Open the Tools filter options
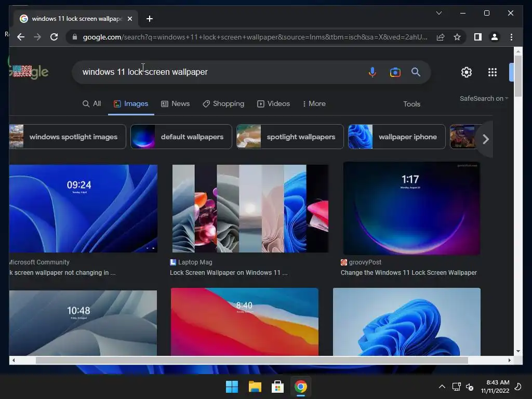Screen dimensions: 532x399 (x=411, y=104)
